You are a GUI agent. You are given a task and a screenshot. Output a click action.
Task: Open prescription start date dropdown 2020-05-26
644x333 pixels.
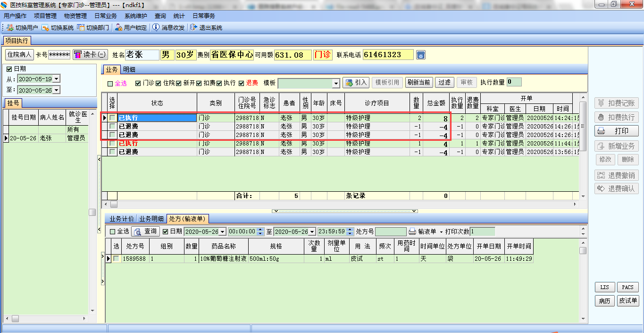pos(222,231)
